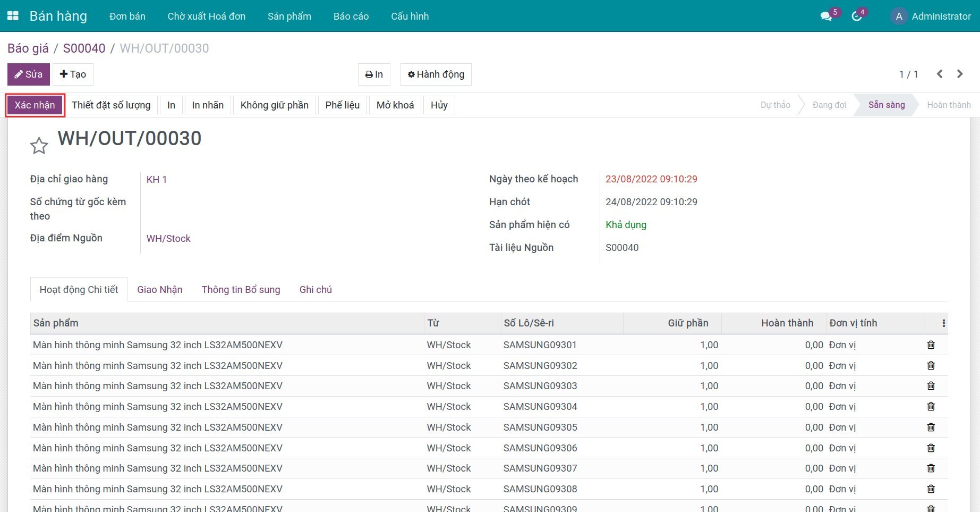The image size is (980, 512).
Task: Click the Tạo create button
Action: coord(73,74)
